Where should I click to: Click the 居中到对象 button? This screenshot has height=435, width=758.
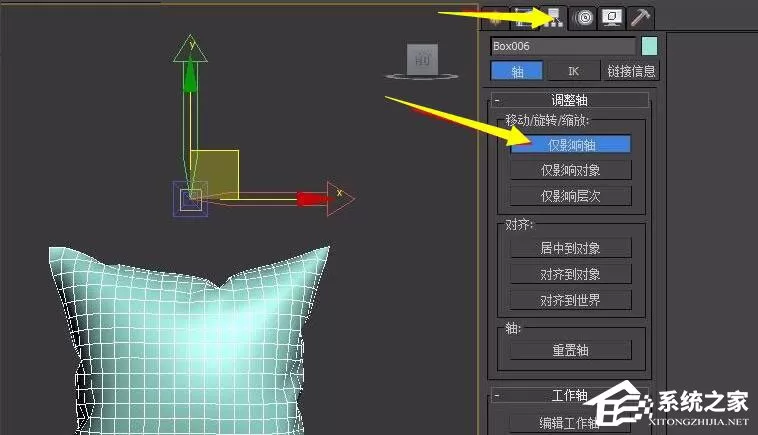click(570, 248)
